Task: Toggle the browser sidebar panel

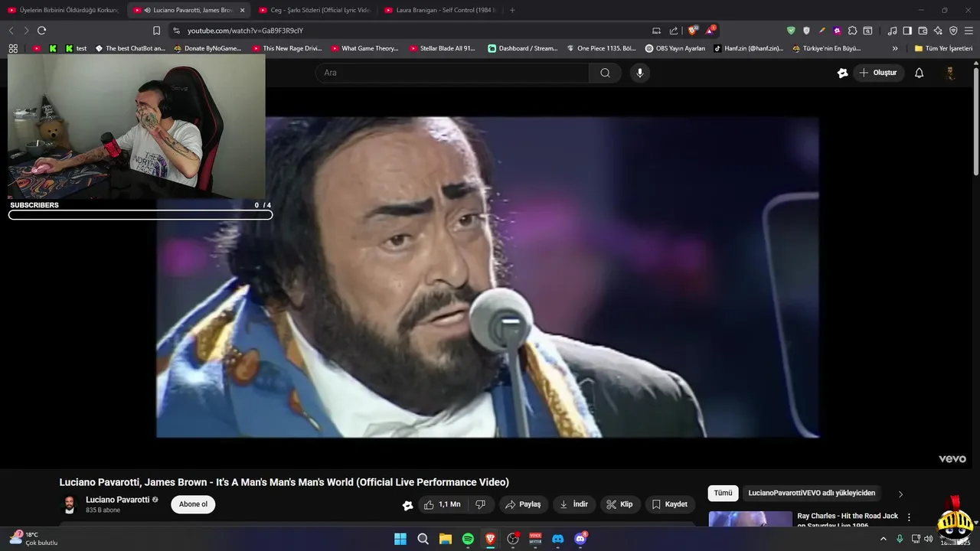Action: (907, 31)
